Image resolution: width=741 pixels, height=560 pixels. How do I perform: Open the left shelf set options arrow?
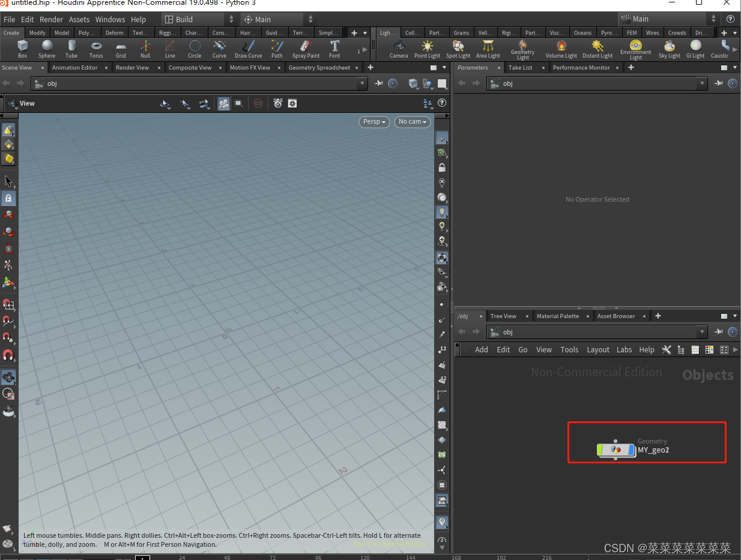[x=365, y=33]
